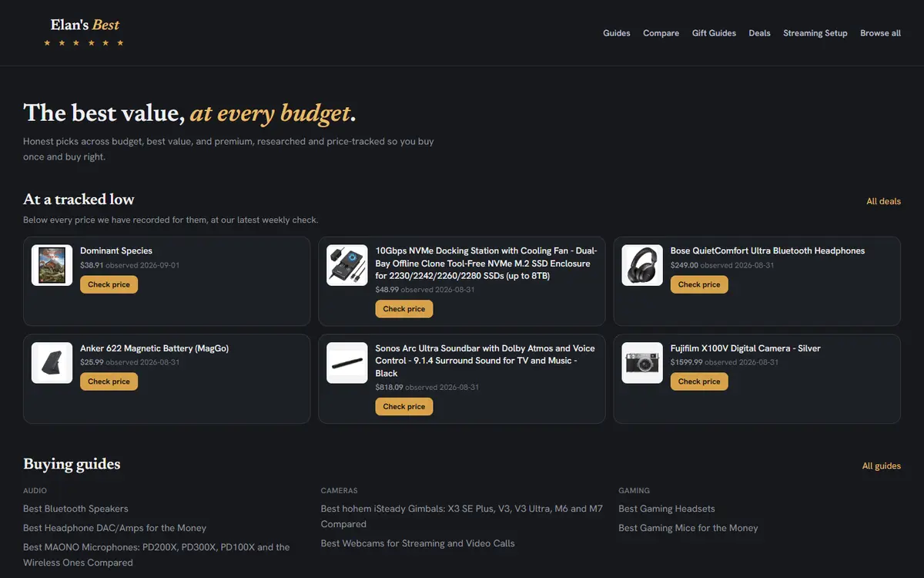Screen dimensions: 924x578
Task: Open the Elan's Best logo home link
Action: tap(84, 33)
